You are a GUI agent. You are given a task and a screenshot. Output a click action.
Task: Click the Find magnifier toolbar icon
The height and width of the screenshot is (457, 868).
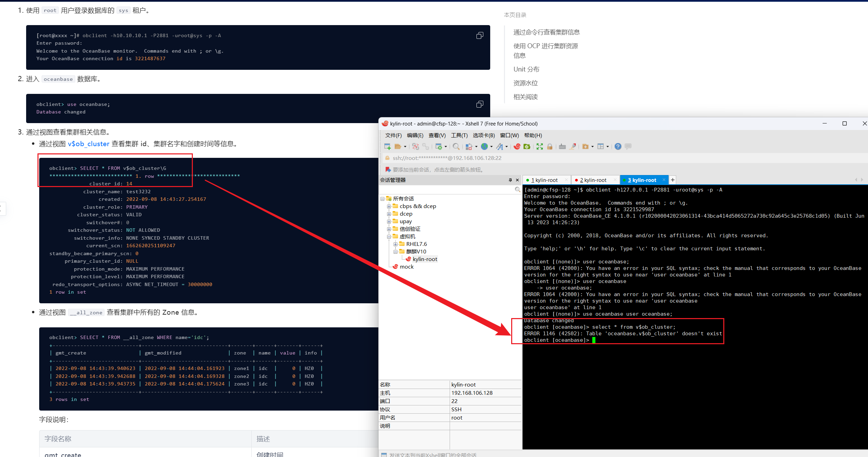(456, 146)
